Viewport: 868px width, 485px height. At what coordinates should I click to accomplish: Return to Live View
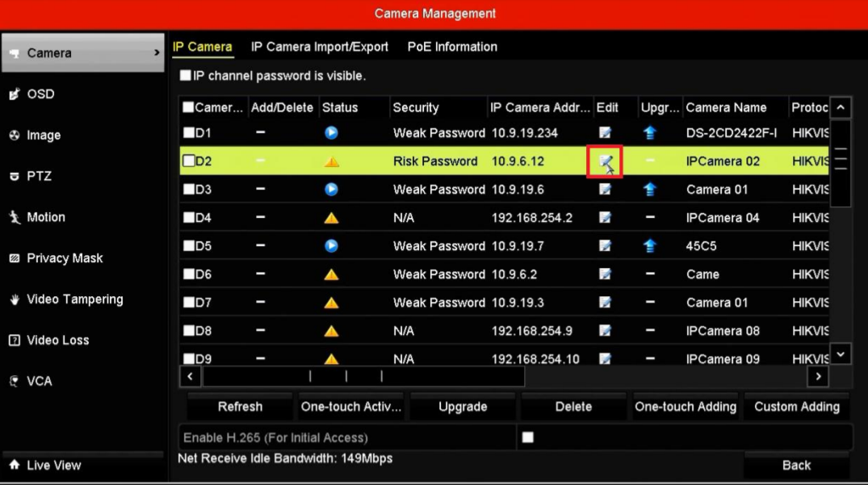click(x=83, y=465)
